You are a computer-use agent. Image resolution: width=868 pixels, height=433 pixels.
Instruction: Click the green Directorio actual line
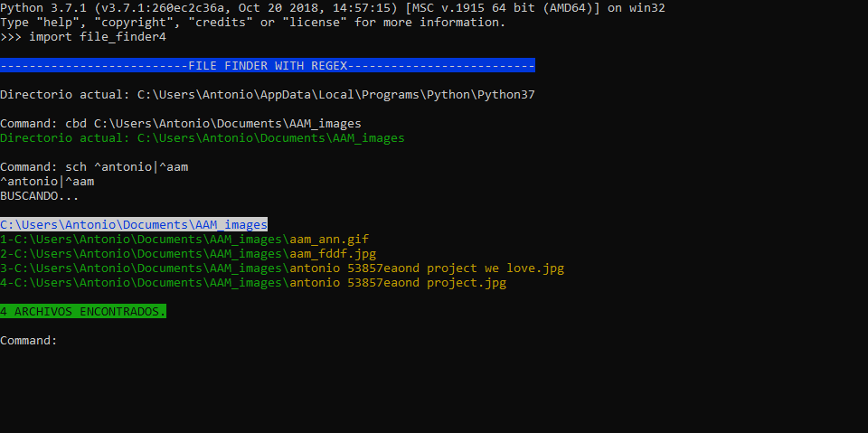point(202,138)
